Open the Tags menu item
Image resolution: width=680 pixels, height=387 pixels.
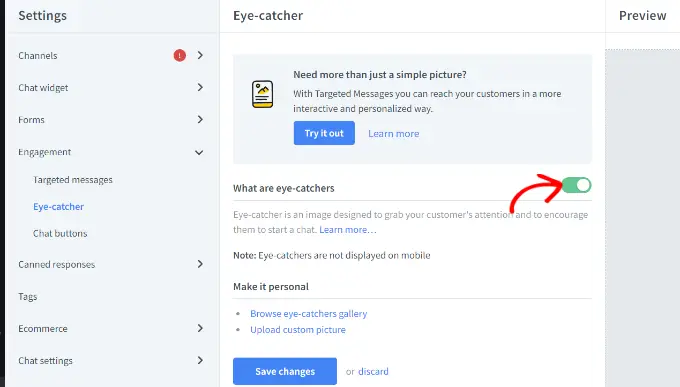(x=28, y=297)
